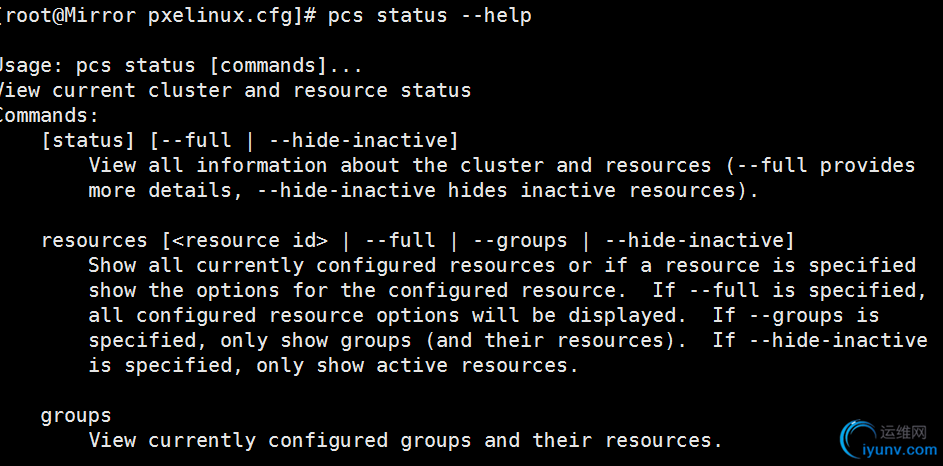This screenshot has width=943, height=466.
Task: Click the iyunv.com watermark logo
Action: [x=889, y=441]
